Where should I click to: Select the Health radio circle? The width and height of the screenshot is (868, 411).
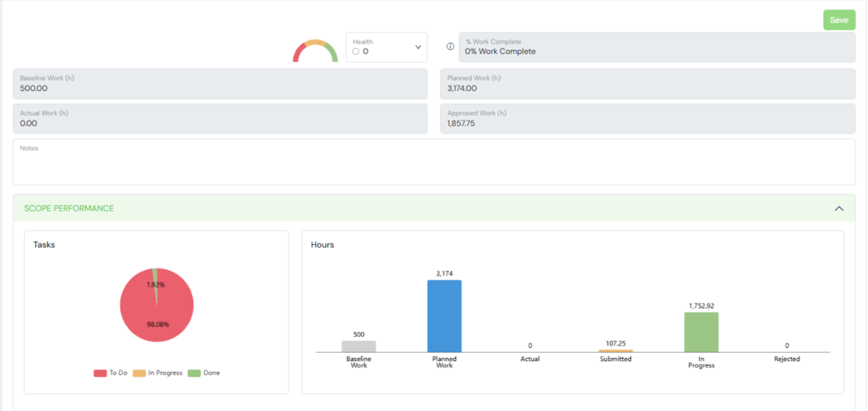click(356, 52)
